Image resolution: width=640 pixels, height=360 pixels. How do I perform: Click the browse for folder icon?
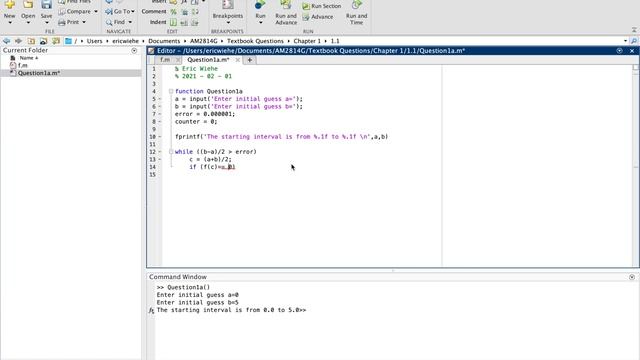tap(43, 41)
